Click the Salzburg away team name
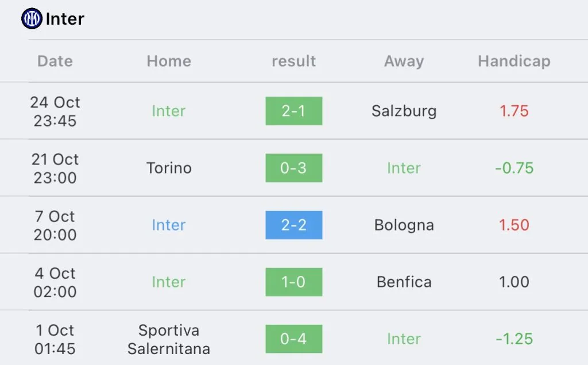This screenshot has height=365, width=588. point(404,111)
